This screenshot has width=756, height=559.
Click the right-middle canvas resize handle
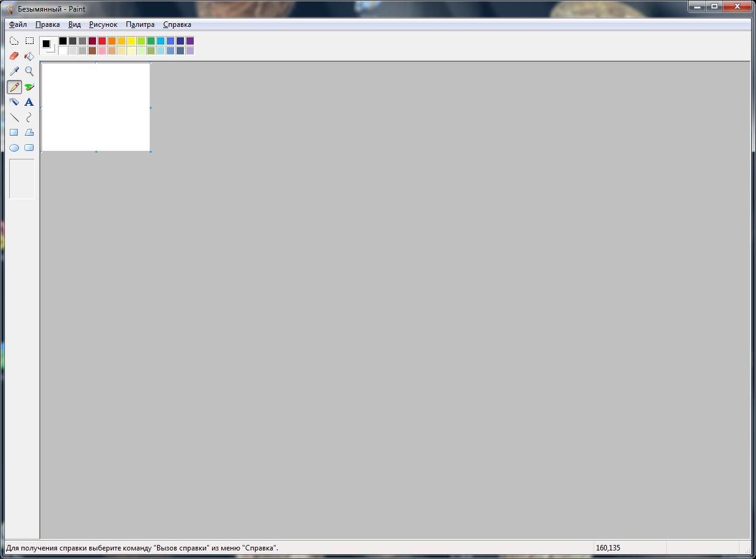pyautogui.click(x=151, y=108)
